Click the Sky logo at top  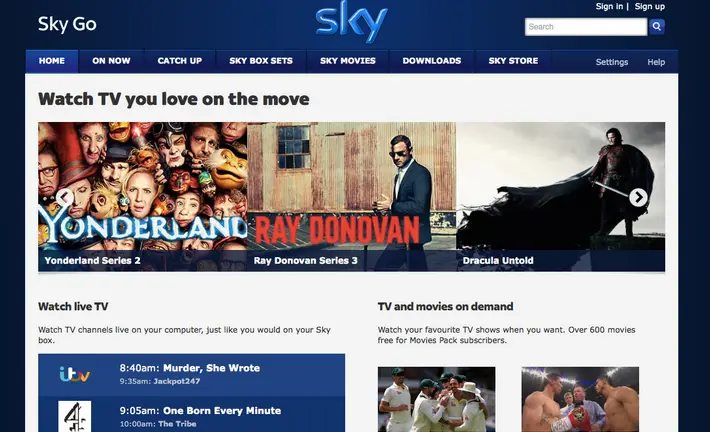(x=351, y=24)
